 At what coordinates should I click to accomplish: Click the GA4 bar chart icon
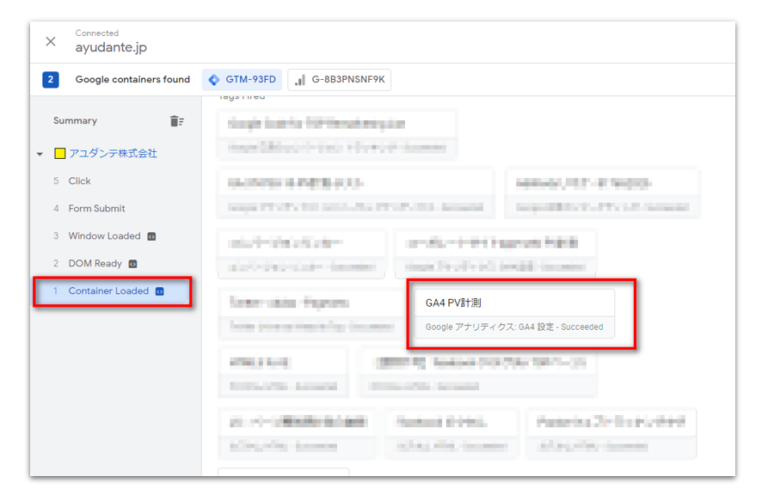[x=300, y=80]
